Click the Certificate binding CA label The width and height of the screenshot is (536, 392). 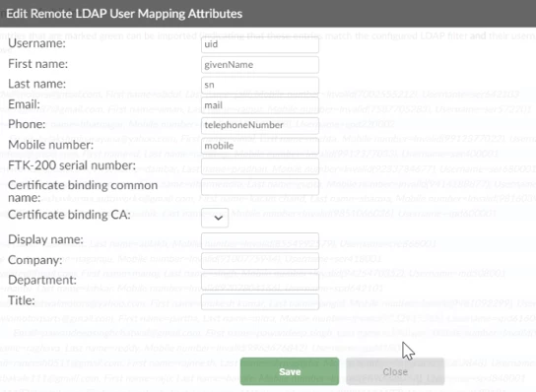point(69,215)
